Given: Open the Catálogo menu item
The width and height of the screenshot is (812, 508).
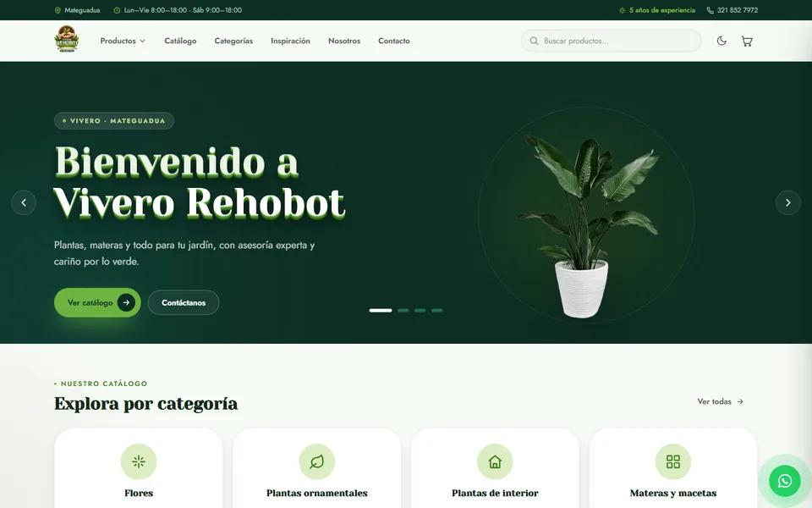Looking at the screenshot, I should (x=180, y=41).
